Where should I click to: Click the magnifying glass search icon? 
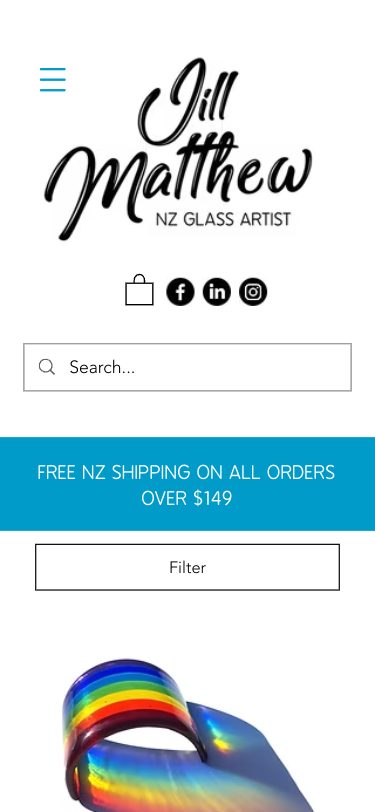pyautogui.click(x=47, y=367)
